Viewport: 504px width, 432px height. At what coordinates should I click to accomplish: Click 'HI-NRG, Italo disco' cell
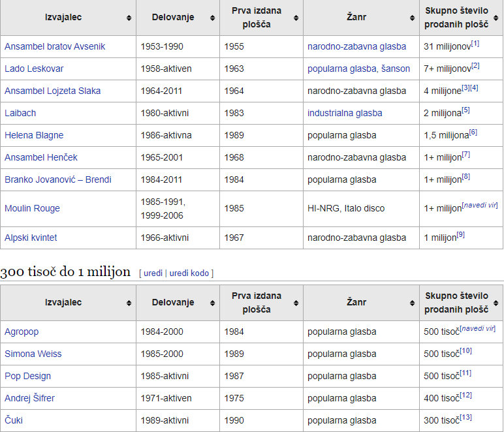[x=361, y=209]
